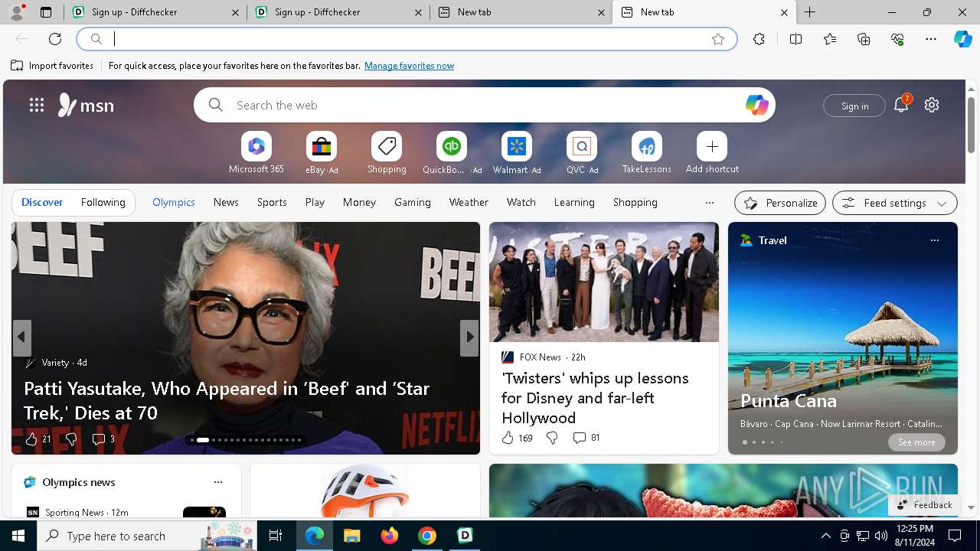This screenshot has height=551, width=980.
Task: Click the browser address bar
Action: [x=406, y=39]
